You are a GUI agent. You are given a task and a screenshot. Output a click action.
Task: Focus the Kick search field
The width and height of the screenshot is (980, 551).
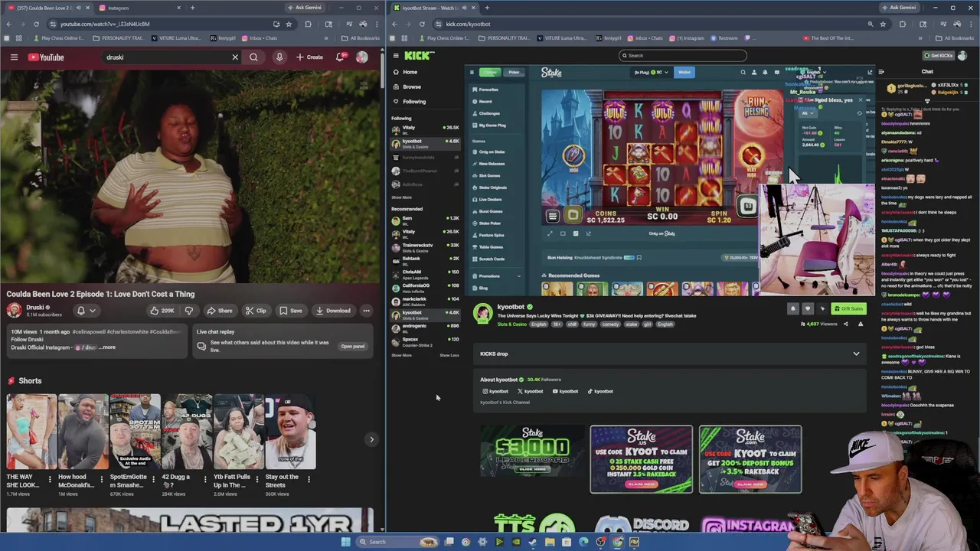tap(682, 55)
